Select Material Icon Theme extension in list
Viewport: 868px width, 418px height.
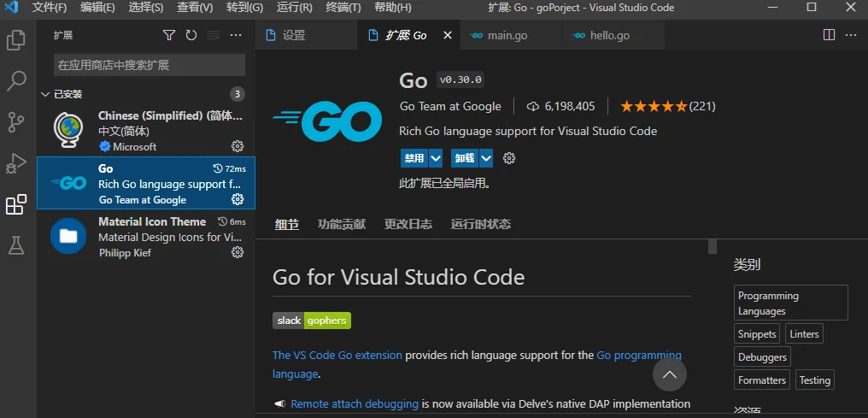click(x=146, y=237)
